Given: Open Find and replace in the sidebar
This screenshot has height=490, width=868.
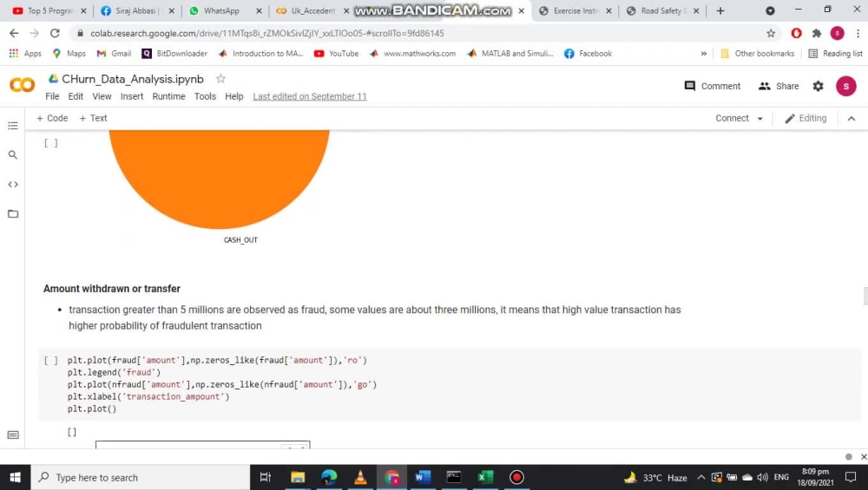Looking at the screenshot, I should (13, 155).
